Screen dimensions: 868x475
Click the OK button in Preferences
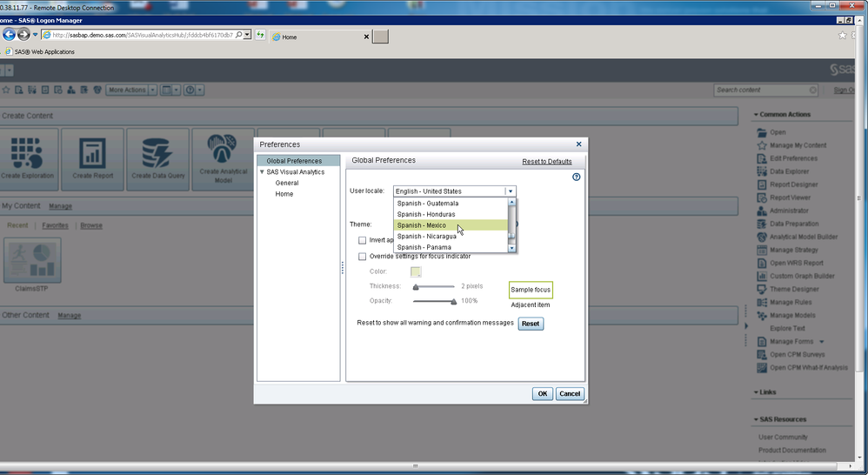(x=543, y=393)
